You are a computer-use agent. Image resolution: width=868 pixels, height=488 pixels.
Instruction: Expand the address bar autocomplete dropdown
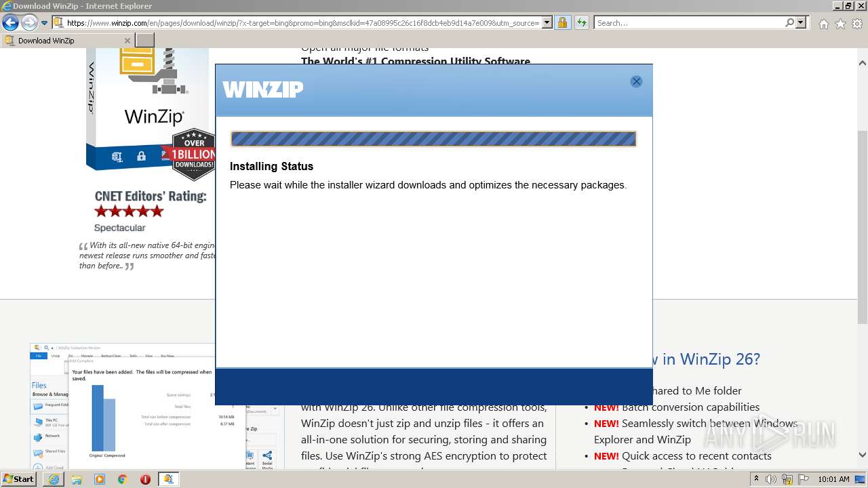coord(547,23)
